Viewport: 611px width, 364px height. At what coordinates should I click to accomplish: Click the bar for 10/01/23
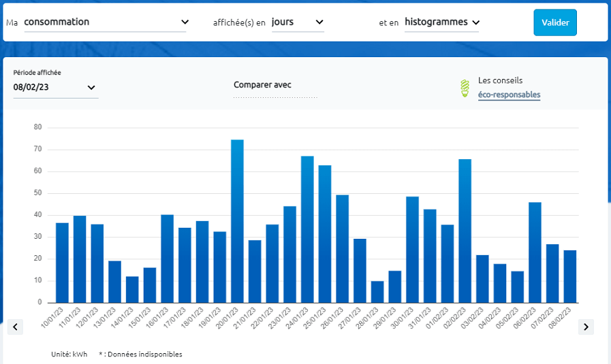point(63,263)
